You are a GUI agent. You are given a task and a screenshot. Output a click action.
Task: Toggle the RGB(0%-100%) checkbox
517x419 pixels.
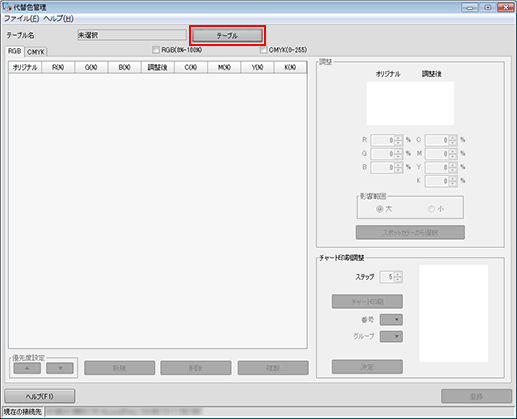click(x=156, y=50)
